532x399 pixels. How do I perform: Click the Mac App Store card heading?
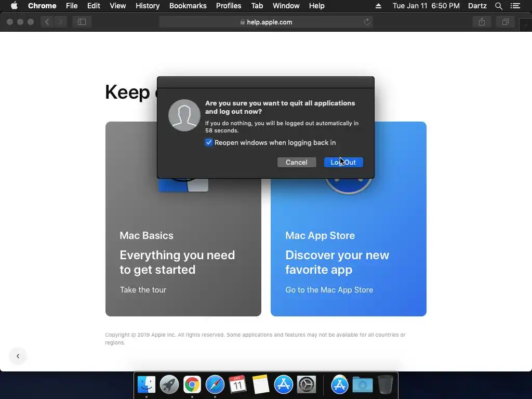[x=320, y=235]
